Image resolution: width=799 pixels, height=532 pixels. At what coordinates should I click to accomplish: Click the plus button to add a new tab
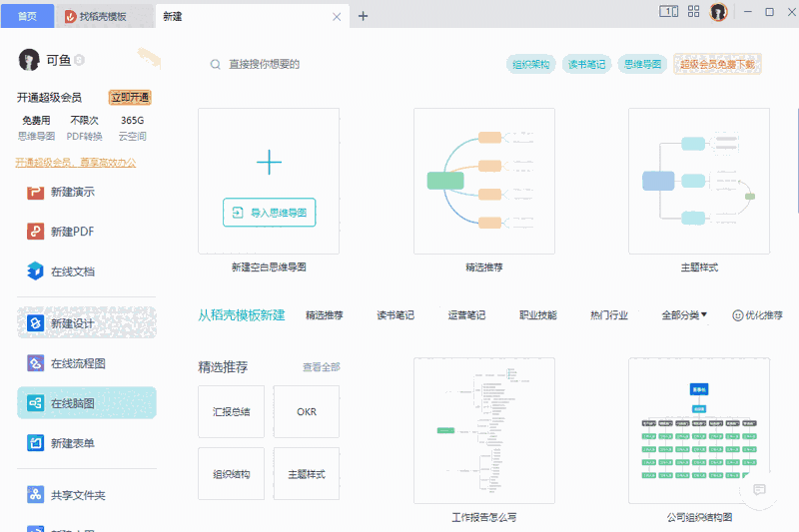point(364,16)
